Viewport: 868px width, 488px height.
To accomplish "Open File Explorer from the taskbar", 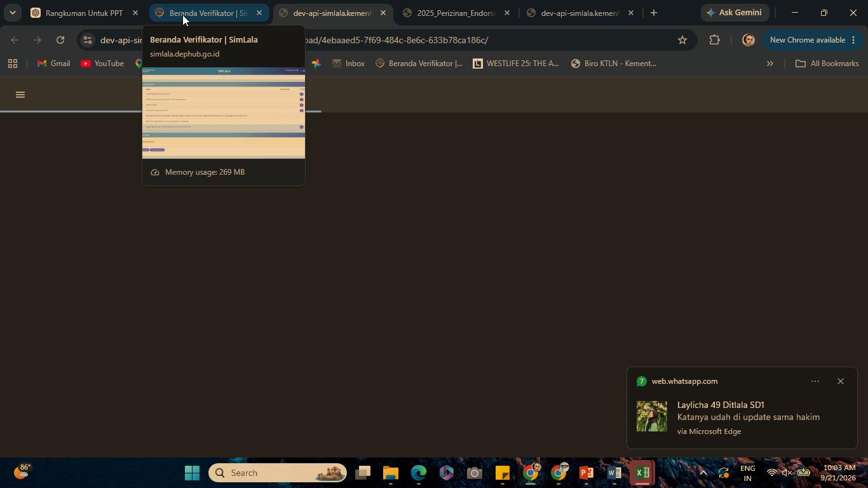I will point(390,473).
